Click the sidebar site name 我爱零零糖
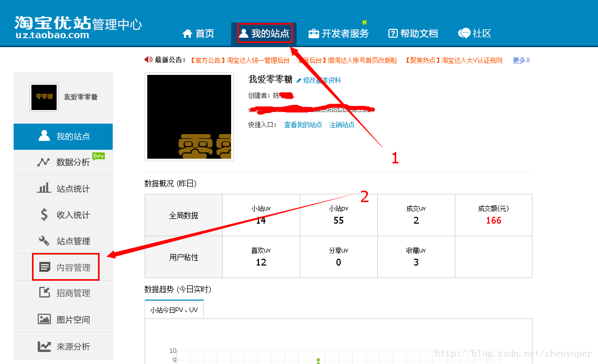 [x=81, y=97]
